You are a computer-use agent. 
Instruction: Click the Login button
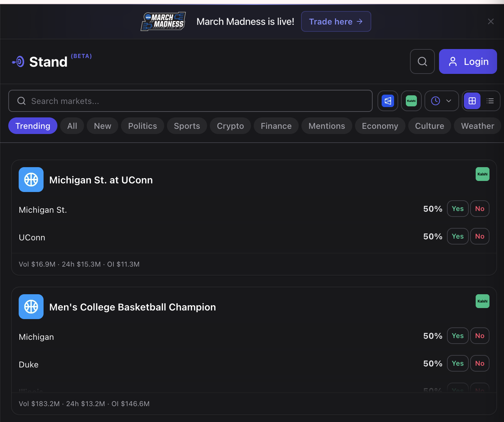click(x=468, y=61)
